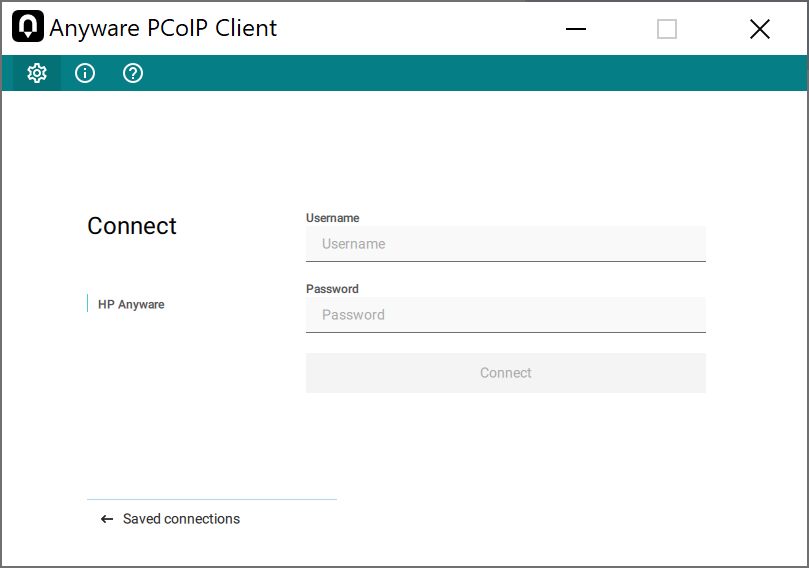Focus the Username input field
The image size is (809, 568).
(506, 244)
